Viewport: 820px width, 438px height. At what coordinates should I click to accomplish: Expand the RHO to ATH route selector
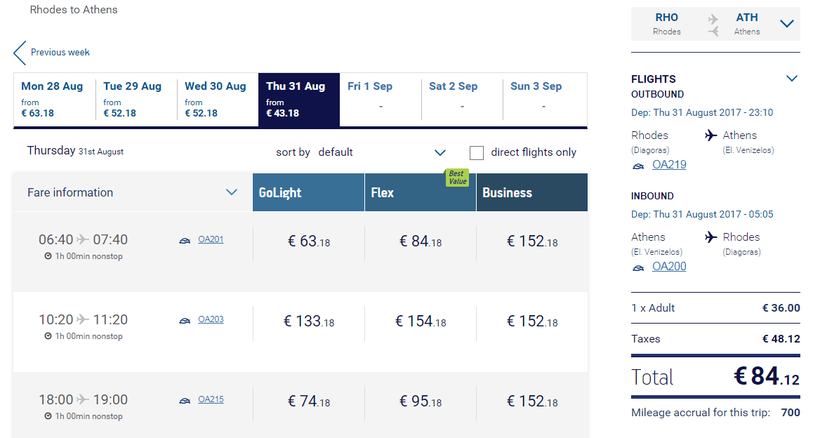[787, 24]
